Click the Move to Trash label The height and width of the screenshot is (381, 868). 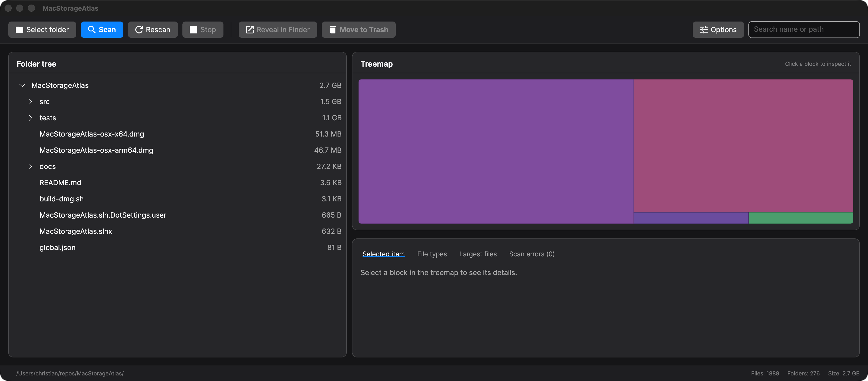pos(364,30)
